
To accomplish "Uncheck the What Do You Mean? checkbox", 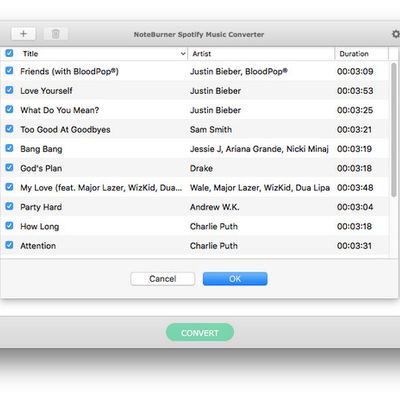I will coord(9,109).
